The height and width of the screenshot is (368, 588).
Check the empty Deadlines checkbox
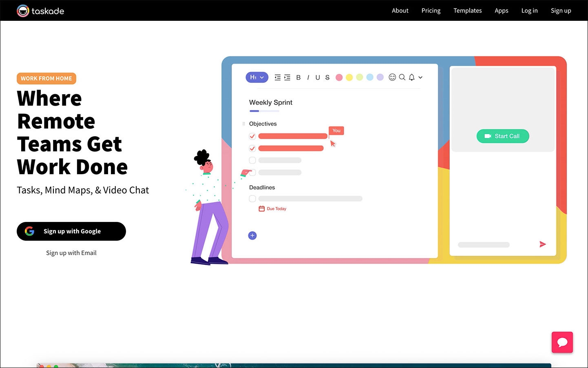click(x=252, y=198)
